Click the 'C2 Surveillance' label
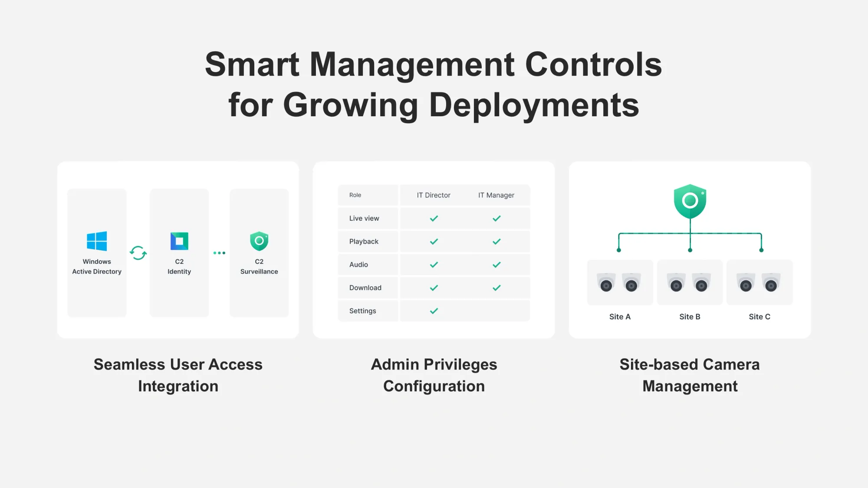 pyautogui.click(x=259, y=266)
